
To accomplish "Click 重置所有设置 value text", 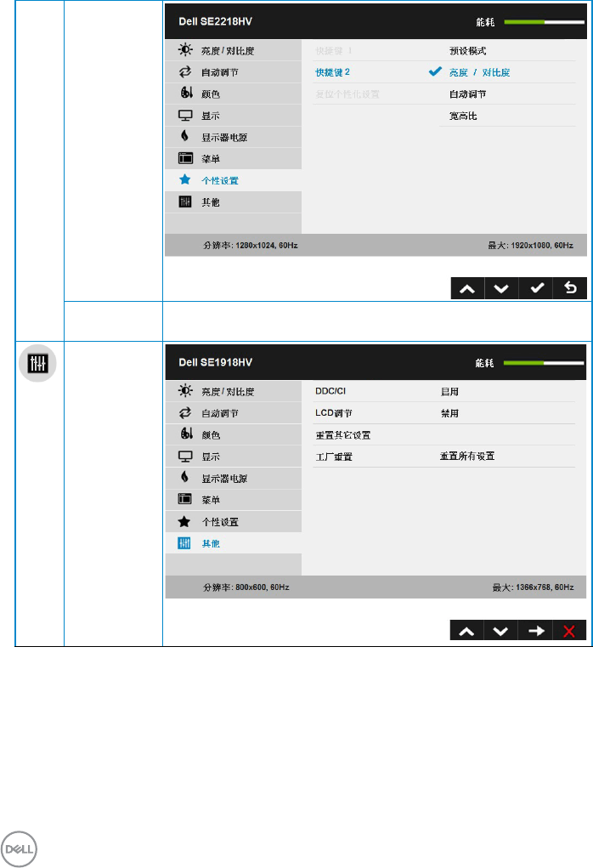I will 467,457.
